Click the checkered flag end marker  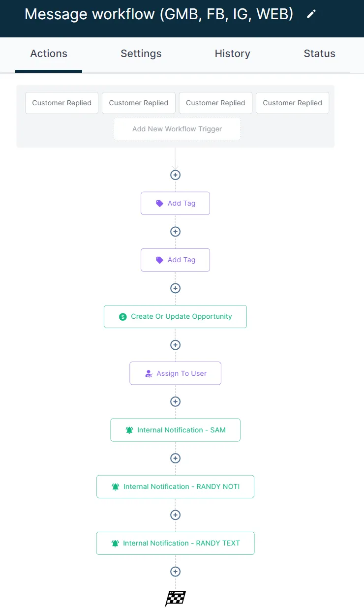click(175, 598)
